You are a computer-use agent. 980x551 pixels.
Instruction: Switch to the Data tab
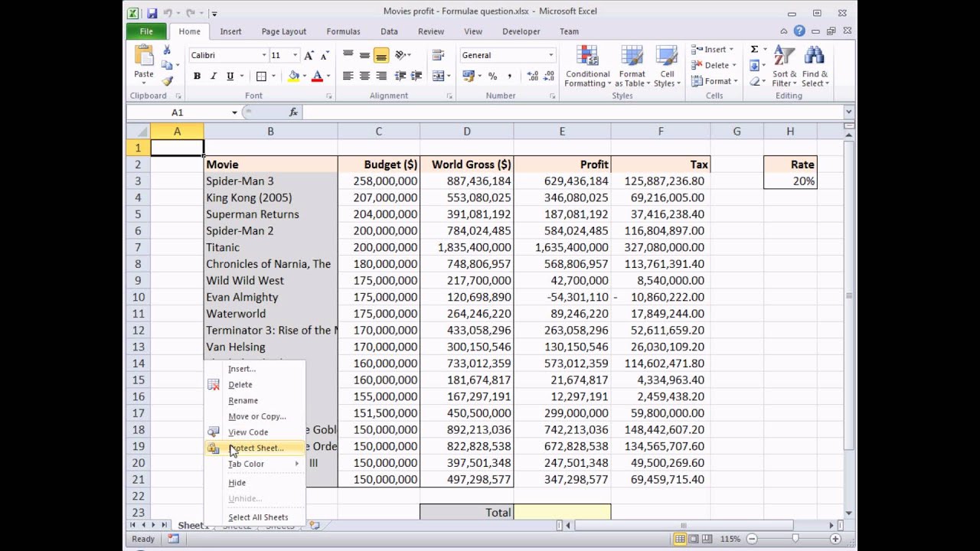point(389,31)
